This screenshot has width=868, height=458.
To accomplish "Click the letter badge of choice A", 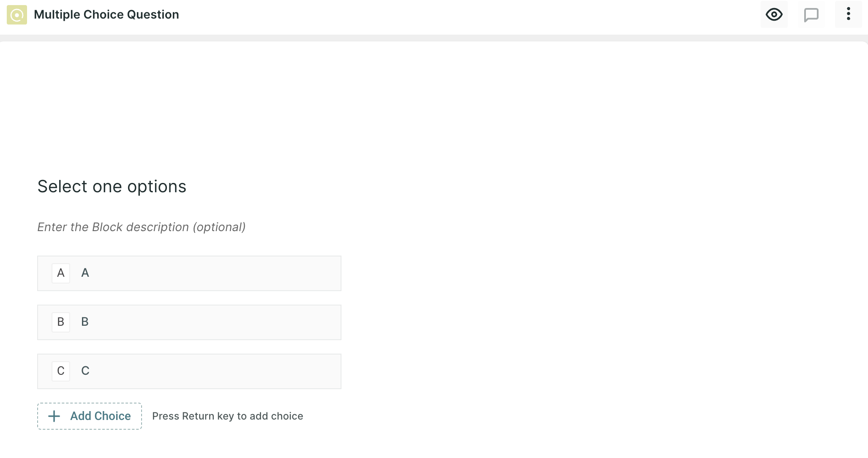I will tap(61, 273).
